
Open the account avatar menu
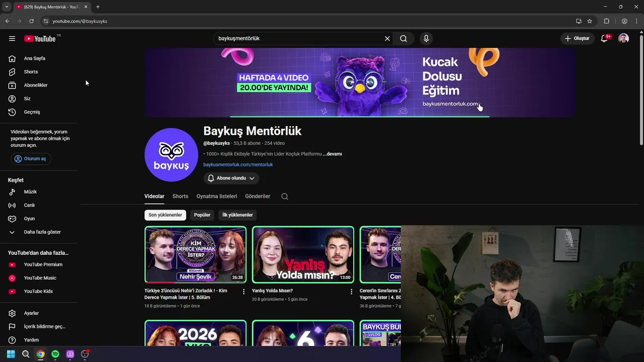pyautogui.click(x=623, y=39)
